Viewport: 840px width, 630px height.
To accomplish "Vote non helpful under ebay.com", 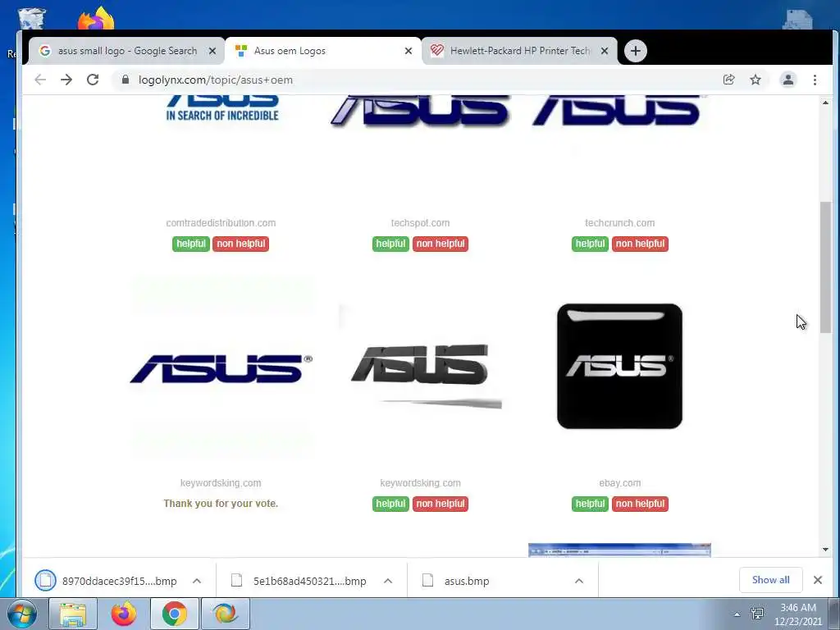I will (x=640, y=504).
